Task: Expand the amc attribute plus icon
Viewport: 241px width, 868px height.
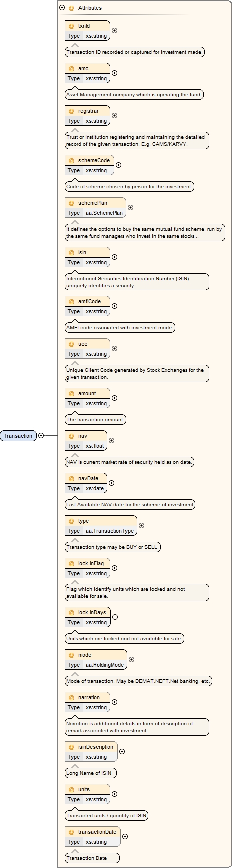Action: point(115,73)
